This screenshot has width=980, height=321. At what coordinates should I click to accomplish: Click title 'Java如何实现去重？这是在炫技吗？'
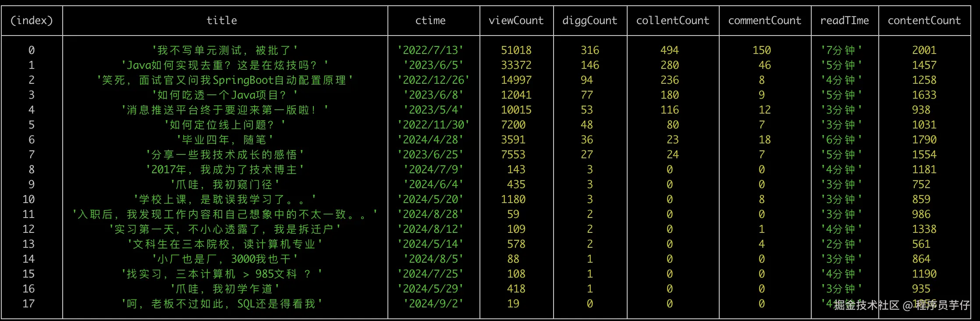pyautogui.click(x=225, y=65)
